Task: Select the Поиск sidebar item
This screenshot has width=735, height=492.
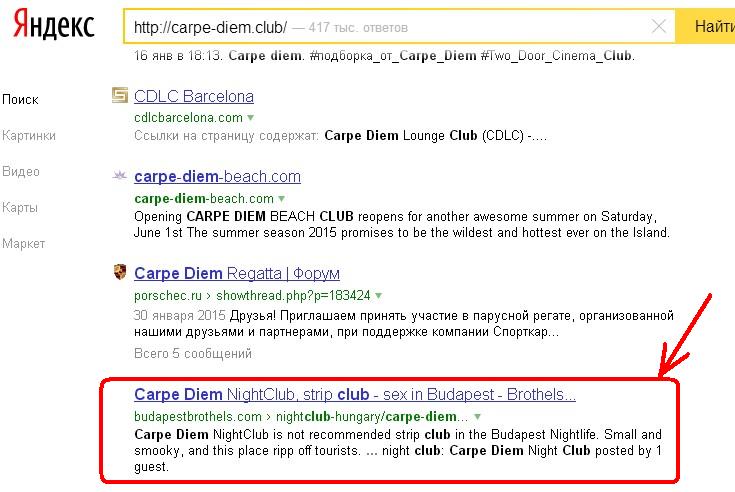Action: 20,99
